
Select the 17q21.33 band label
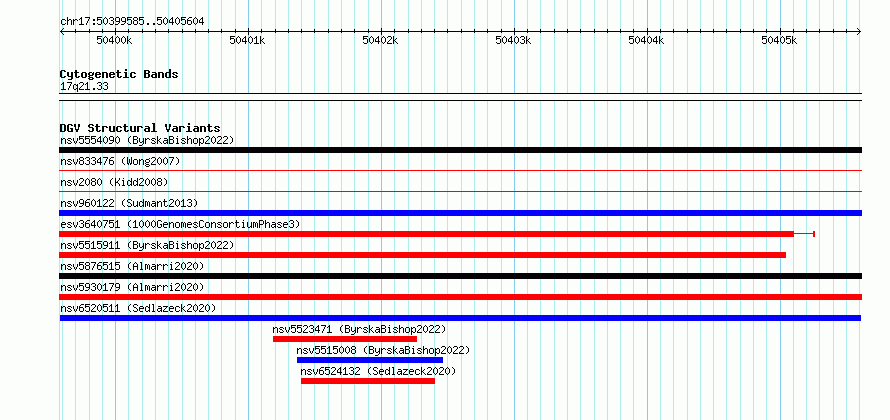click(84, 86)
